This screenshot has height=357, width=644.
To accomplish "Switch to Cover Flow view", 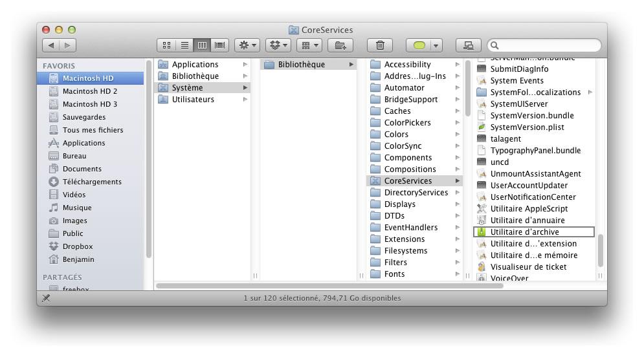I will [x=220, y=45].
